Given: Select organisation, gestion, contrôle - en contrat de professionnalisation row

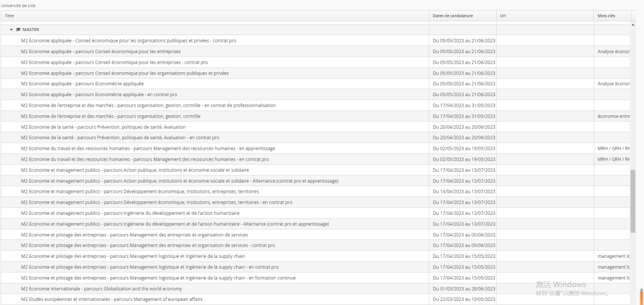Looking at the screenshot, I should click(x=148, y=105).
